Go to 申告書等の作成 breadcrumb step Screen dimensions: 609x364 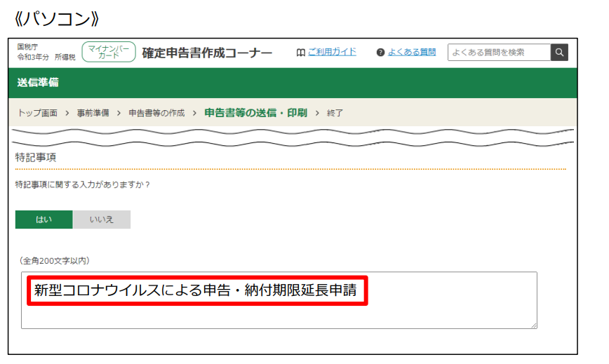point(156,113)
